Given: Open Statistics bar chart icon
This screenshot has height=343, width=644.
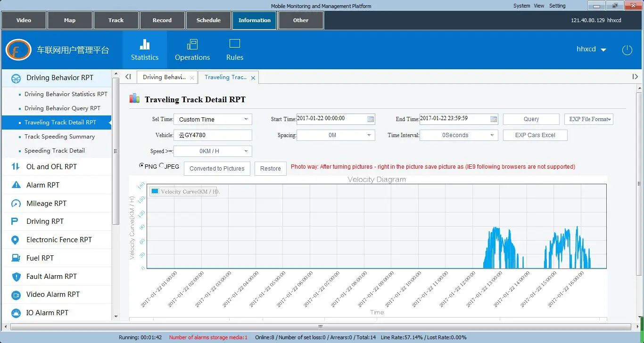Looking at the screenshot, I should click(145, 44).
